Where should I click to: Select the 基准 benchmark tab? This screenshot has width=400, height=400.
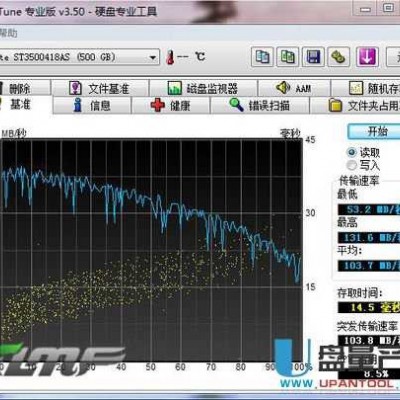point(25,105)
